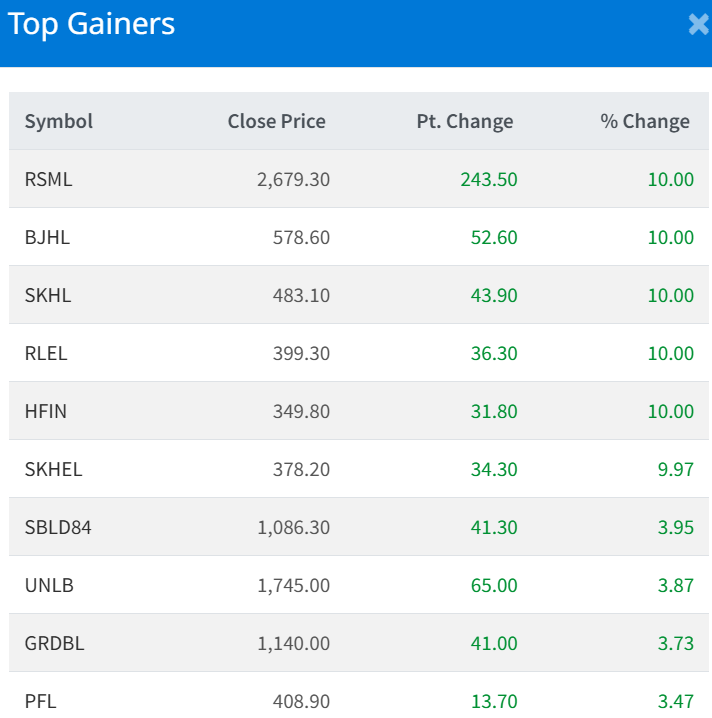Sort by % Change column header
This screenshot has height=718, width=712.
pyautogui.click(x=645, y=122)
